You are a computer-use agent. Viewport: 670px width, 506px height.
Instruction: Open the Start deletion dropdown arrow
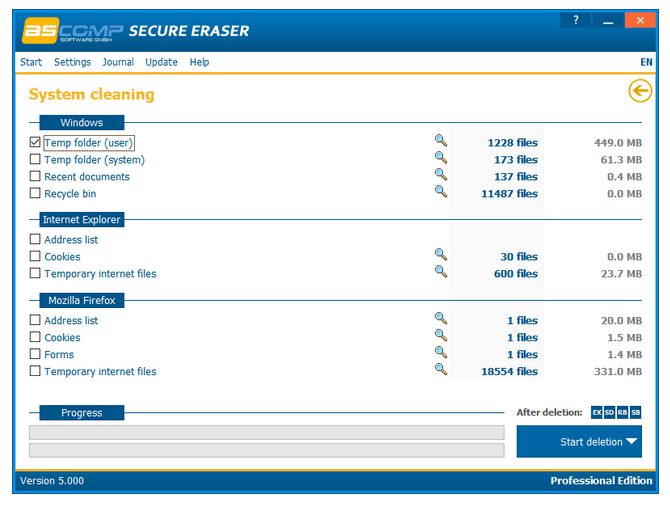[632, 441]
